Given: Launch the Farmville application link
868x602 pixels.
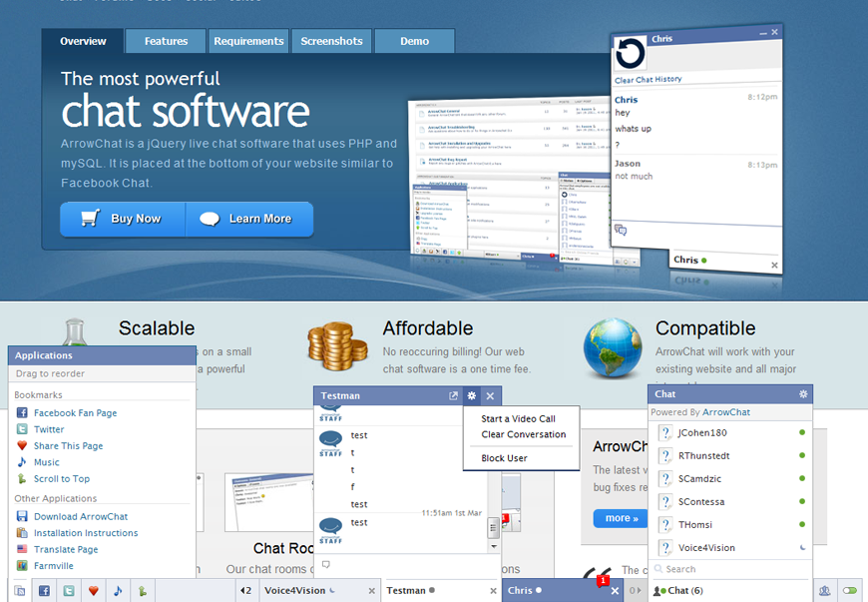Looking at the screenshot, I should [x=53, y=566].
